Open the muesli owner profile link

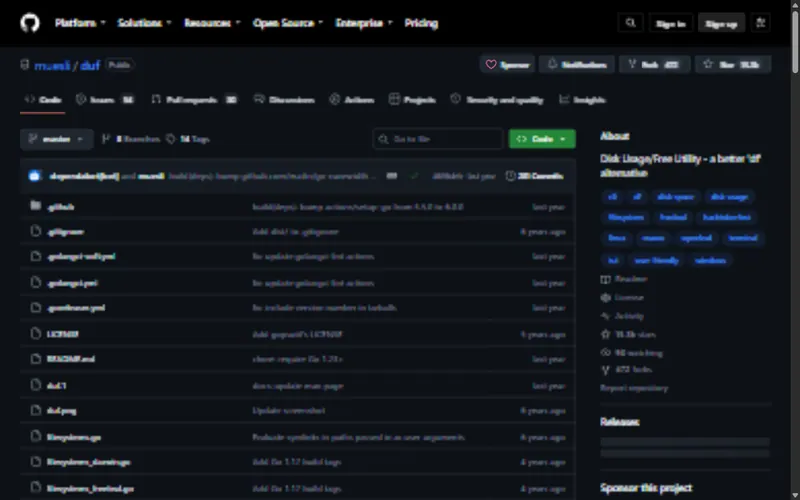tap(52, 65)
